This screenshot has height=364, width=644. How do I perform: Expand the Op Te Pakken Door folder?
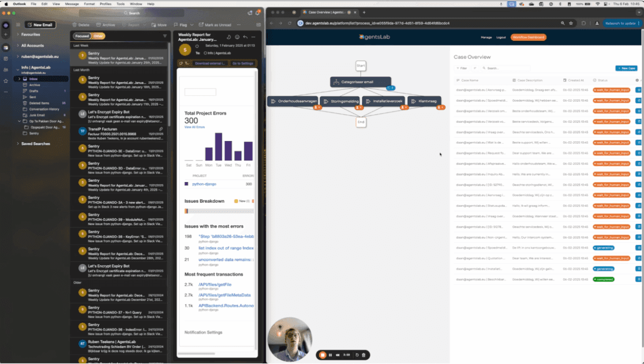point(19,121)
